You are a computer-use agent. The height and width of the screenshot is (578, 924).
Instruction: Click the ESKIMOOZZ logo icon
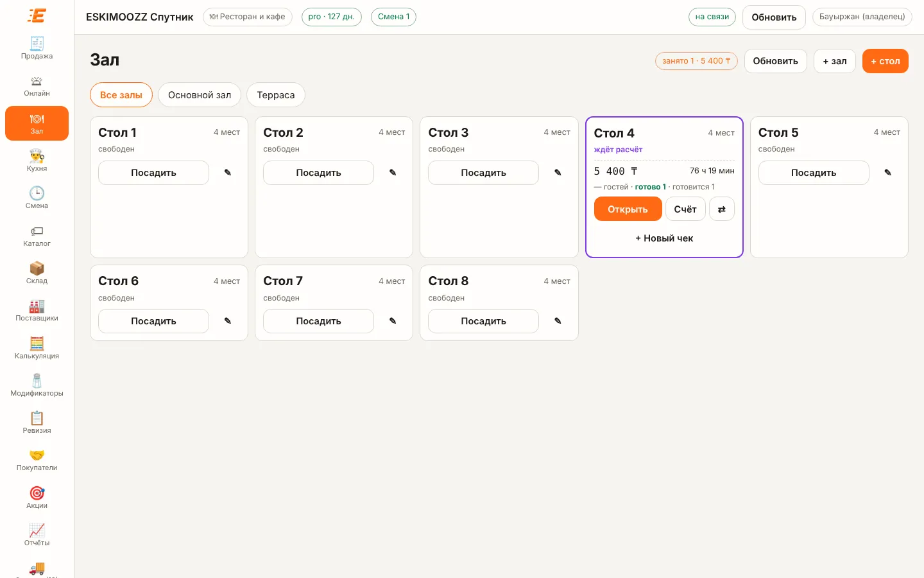[x=37, y=15]
